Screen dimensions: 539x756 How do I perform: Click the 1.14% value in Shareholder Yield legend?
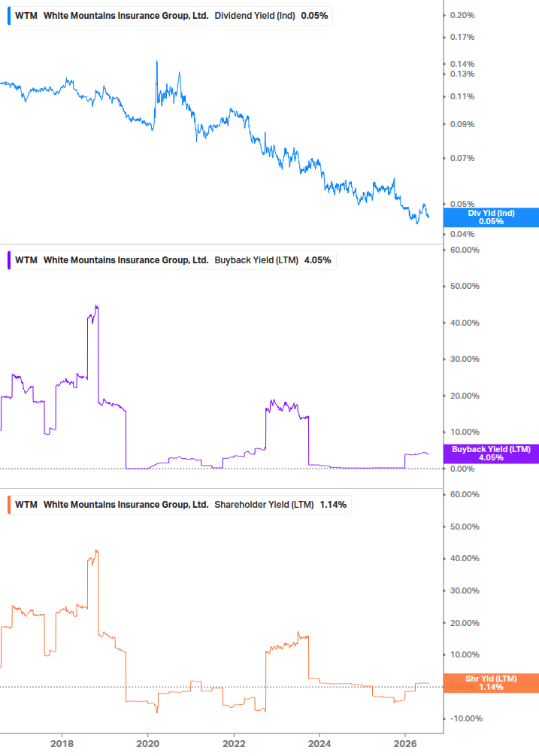[x=333, y=505]
